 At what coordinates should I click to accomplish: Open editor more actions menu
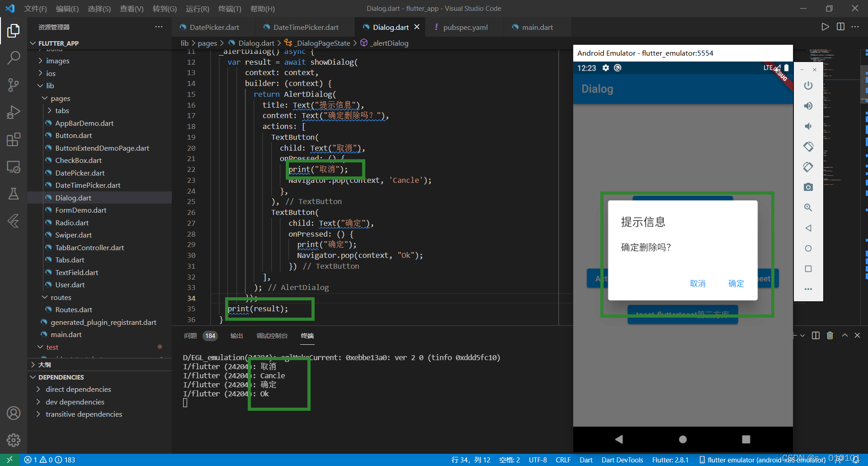pos(855,27)
